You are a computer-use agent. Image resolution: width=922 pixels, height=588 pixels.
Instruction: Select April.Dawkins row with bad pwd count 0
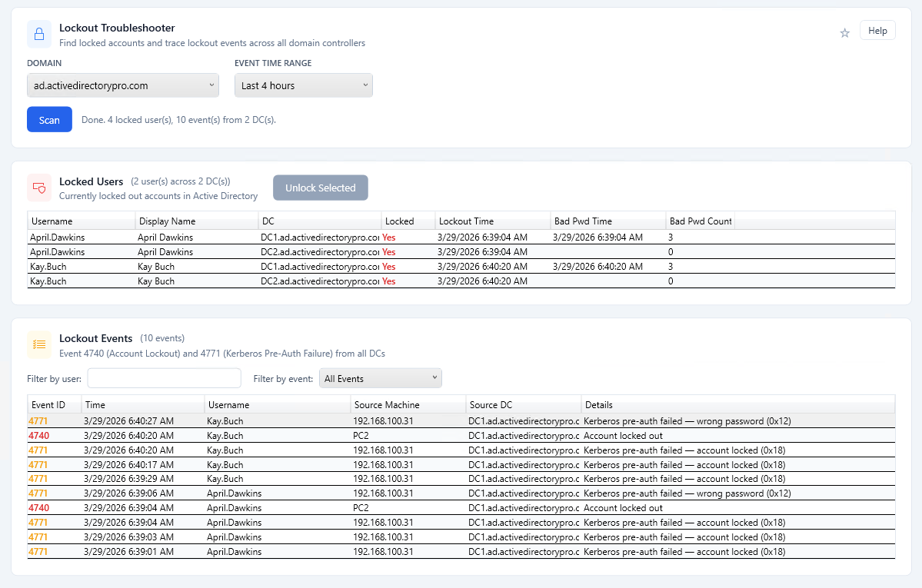tap(461, 251)
